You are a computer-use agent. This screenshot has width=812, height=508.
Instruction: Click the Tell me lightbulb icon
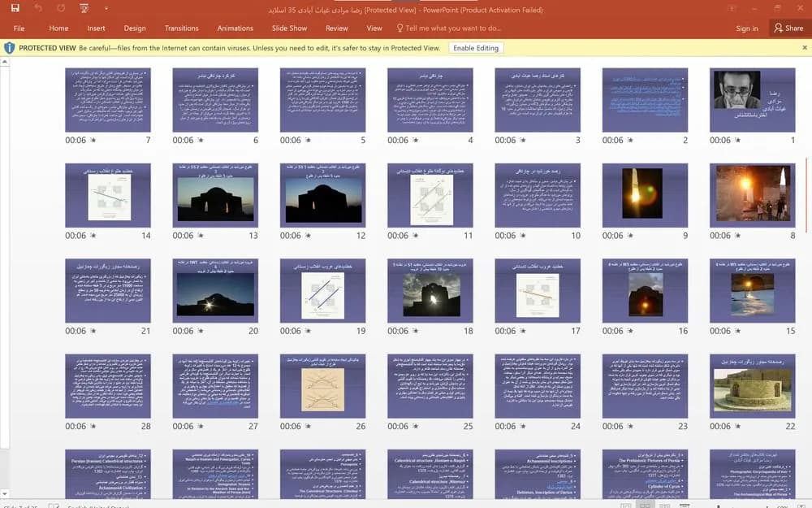[400, 28]
